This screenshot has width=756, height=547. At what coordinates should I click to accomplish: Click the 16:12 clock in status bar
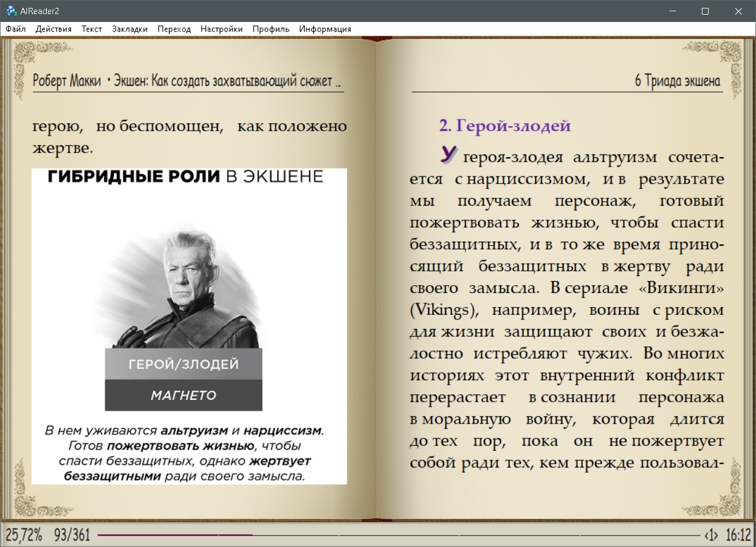coord(739,535)
